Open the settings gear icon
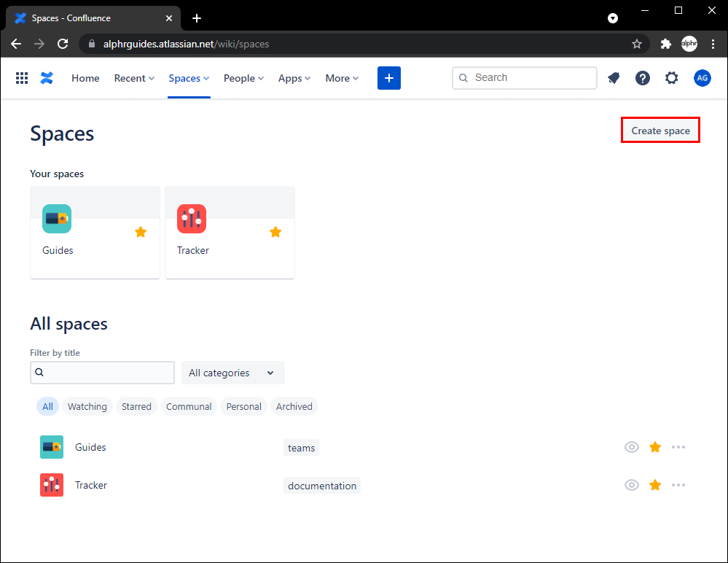The height and width of the screenshot is (563, 728). click(671, 78)
